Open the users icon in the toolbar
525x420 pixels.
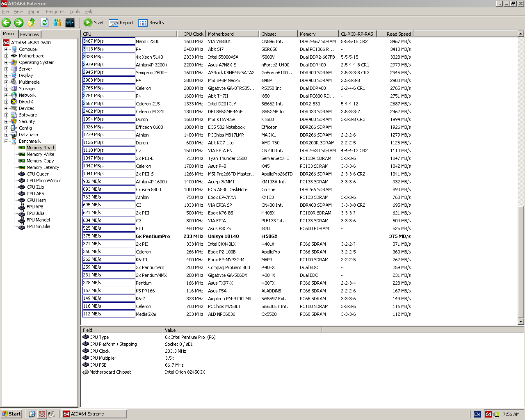point(57,23)
